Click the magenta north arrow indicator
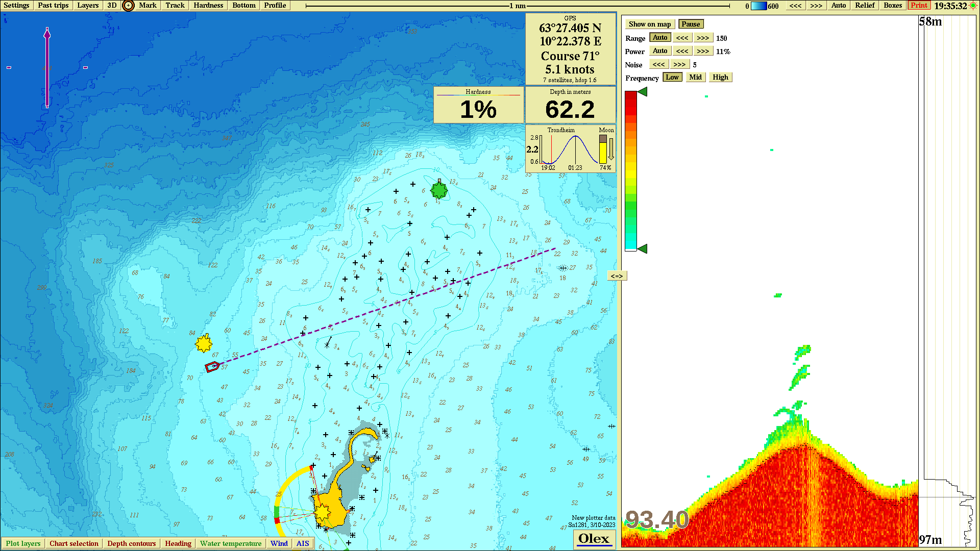Viewport: 980px width, 551px height. [47, 66]
